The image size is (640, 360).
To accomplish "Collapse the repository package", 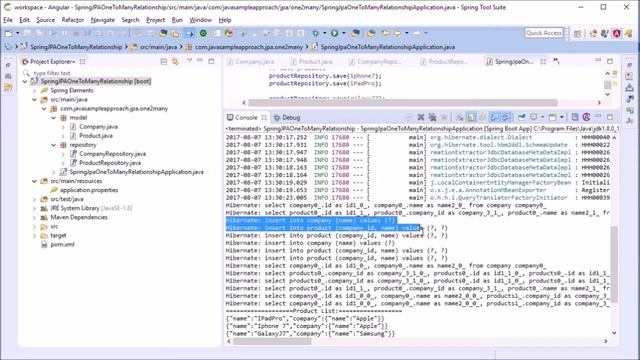I will (53, 145).
